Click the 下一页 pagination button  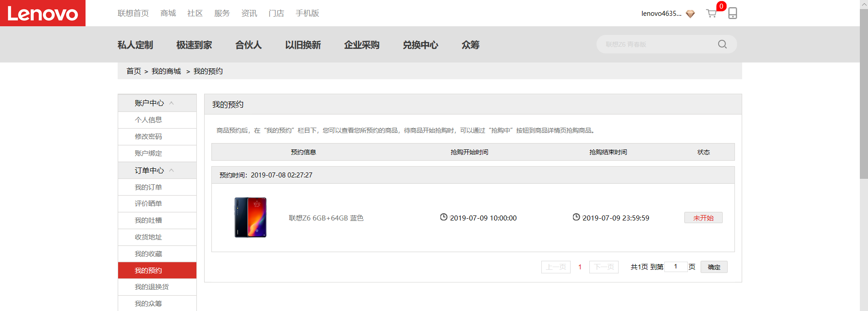(604, 267)
